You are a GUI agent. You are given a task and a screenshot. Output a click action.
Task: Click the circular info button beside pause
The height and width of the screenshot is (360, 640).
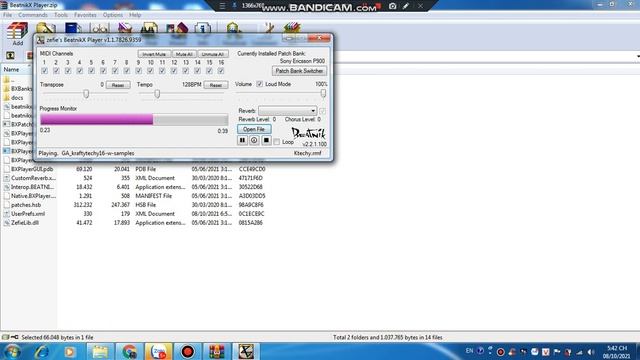pos(254,140)
